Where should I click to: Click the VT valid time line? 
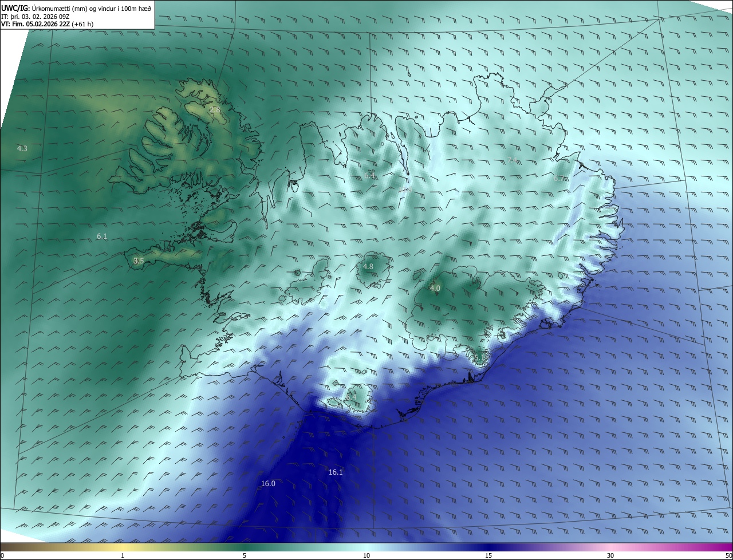pos(48,24)
